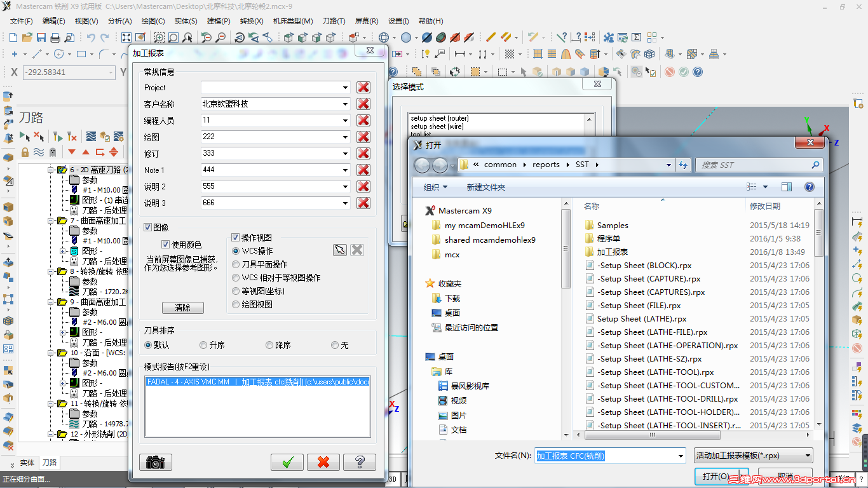Click the Regenerate toolpaths wave icon

point(91,136)
